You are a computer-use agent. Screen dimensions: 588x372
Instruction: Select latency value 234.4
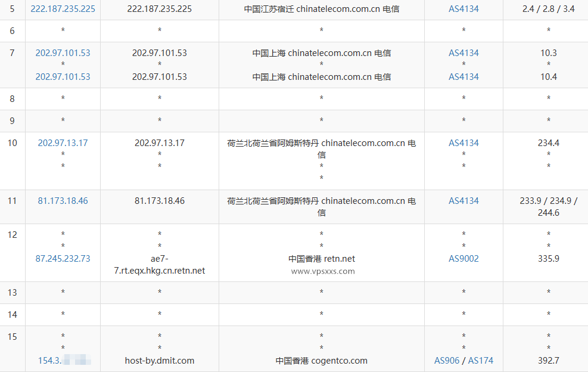[x=548, y=143]
